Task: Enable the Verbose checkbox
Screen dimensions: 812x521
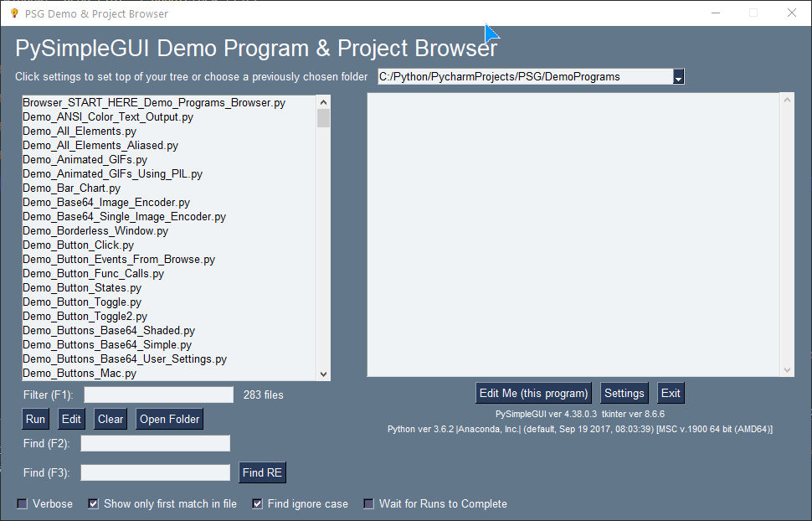Action: [x=21, y=503]
